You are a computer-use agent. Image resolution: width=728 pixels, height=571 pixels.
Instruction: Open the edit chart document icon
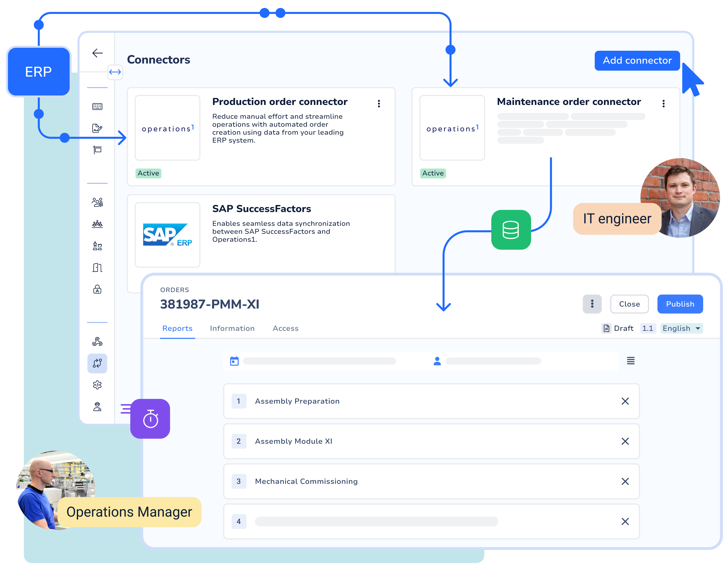(97, 128)
